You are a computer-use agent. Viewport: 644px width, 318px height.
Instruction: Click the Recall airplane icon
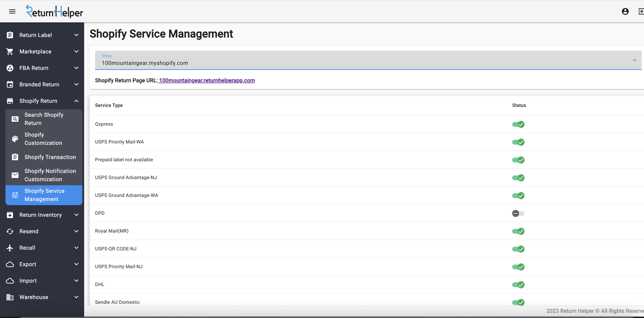[10, 248]
